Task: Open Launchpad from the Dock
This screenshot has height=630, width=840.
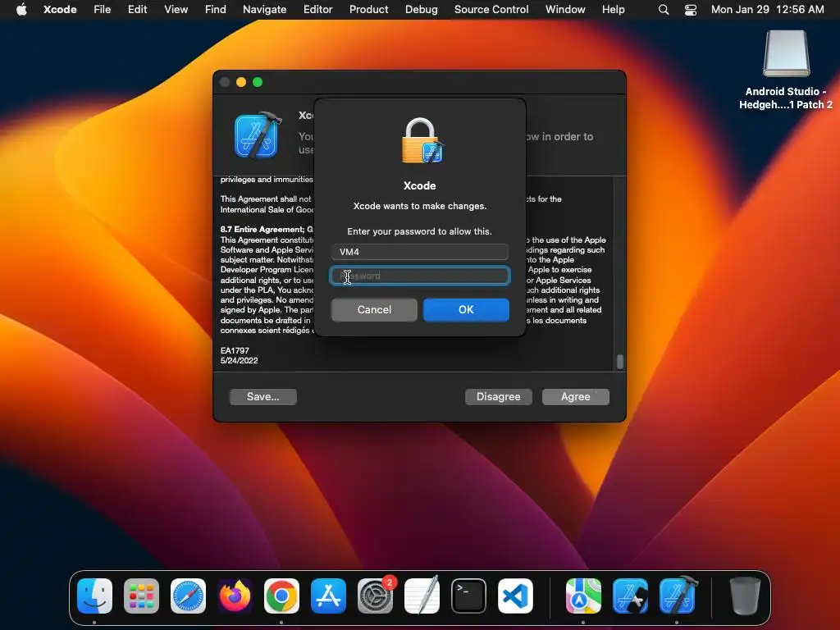Action: [141, 596]
